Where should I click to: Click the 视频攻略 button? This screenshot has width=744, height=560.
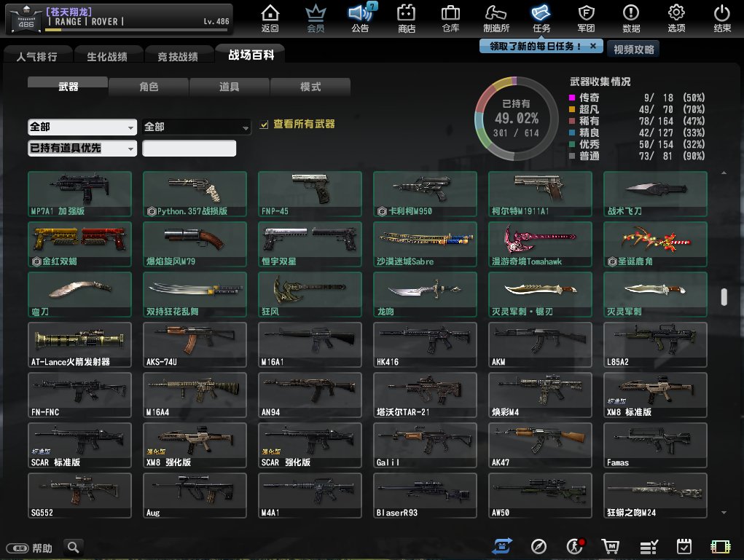633,49
